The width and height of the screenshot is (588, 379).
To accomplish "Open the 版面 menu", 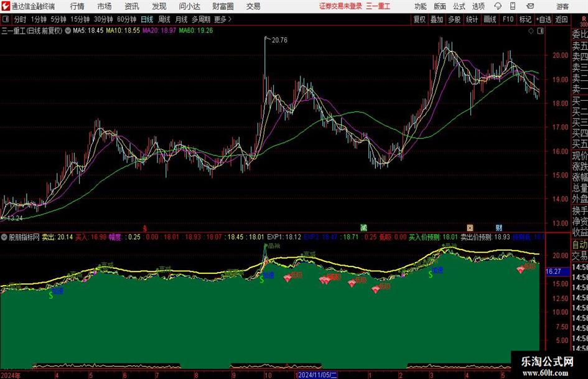I will [439, 6].
